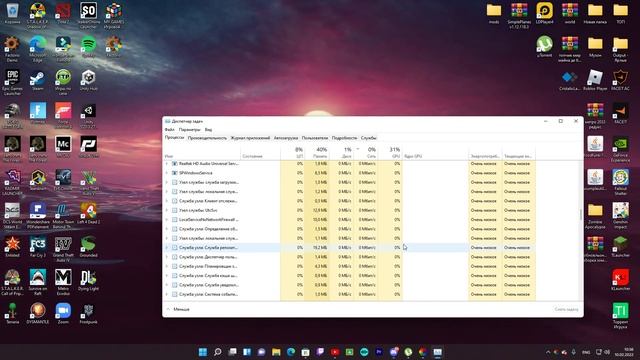640x360 pixels.
Task: Click the Снять задачу button
Action: (566, 309)
